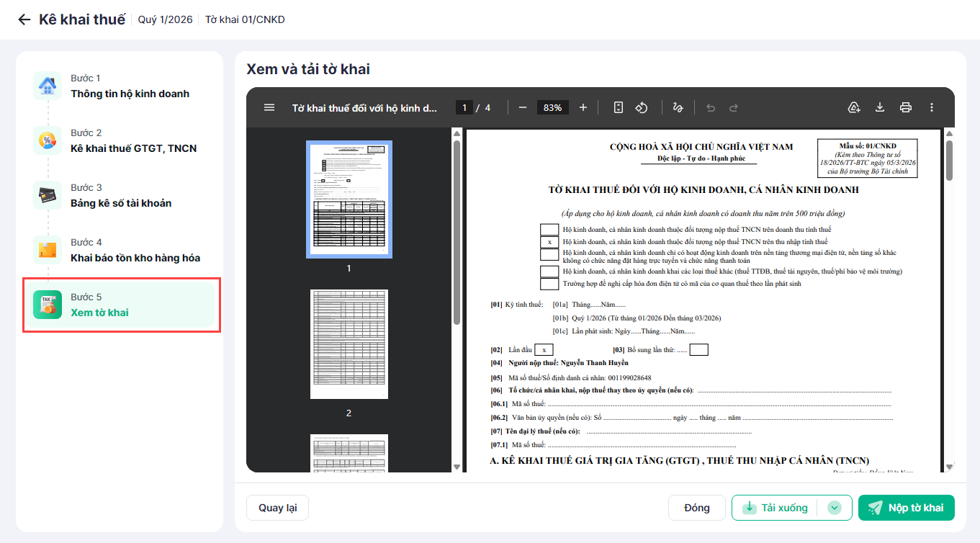Click the Quay lại button
The image size is (980, 543).
277,508
